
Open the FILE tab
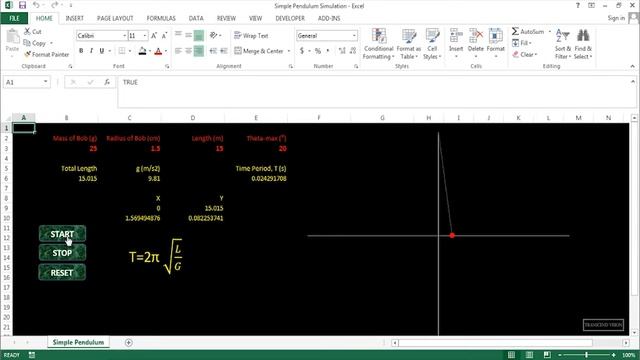pyautogui.click(x=14, y=18)
